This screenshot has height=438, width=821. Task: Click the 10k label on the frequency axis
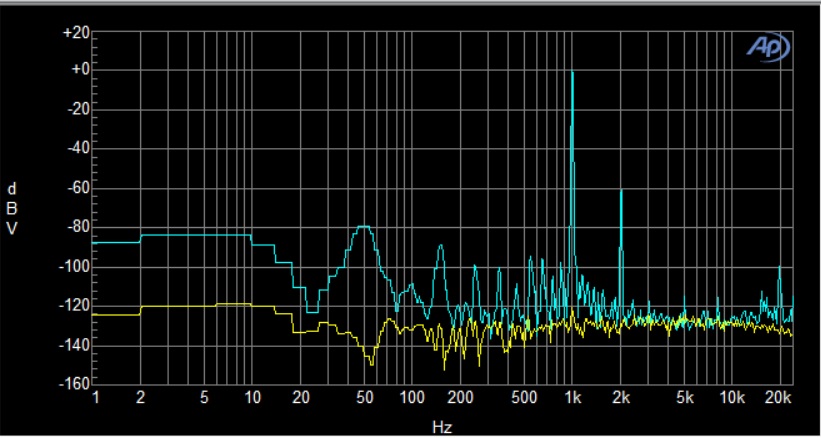click(733, 398)
